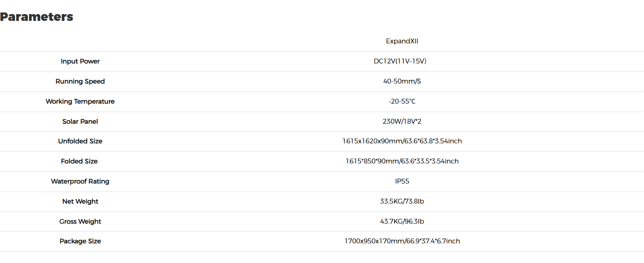Select the 230W/18V*2 value
The image size is (644, 263).
pyautogui.click(x=402, y=121)
